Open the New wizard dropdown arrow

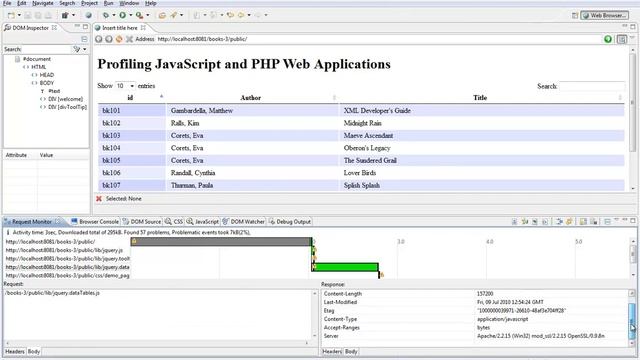19,16
